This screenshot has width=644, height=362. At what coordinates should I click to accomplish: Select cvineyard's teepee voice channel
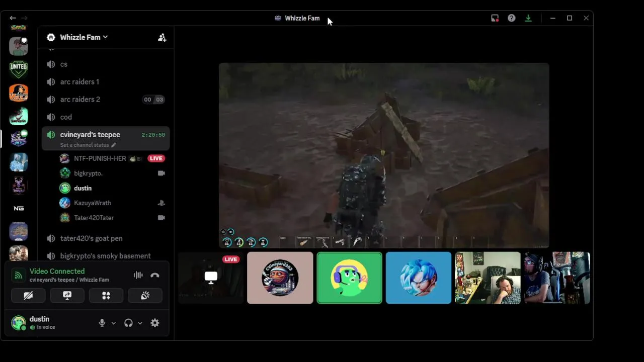(x=90, y=135)
